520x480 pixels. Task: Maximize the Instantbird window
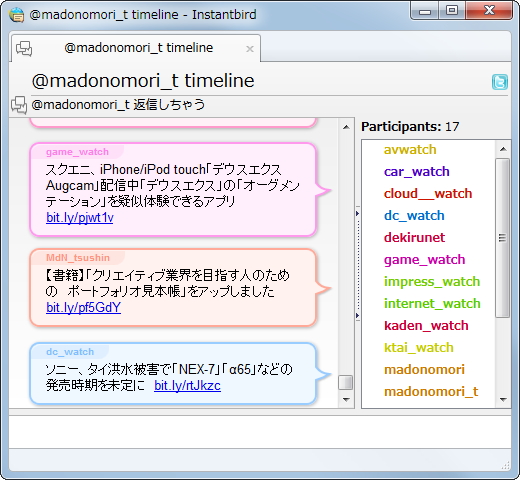tap(452, 11)
